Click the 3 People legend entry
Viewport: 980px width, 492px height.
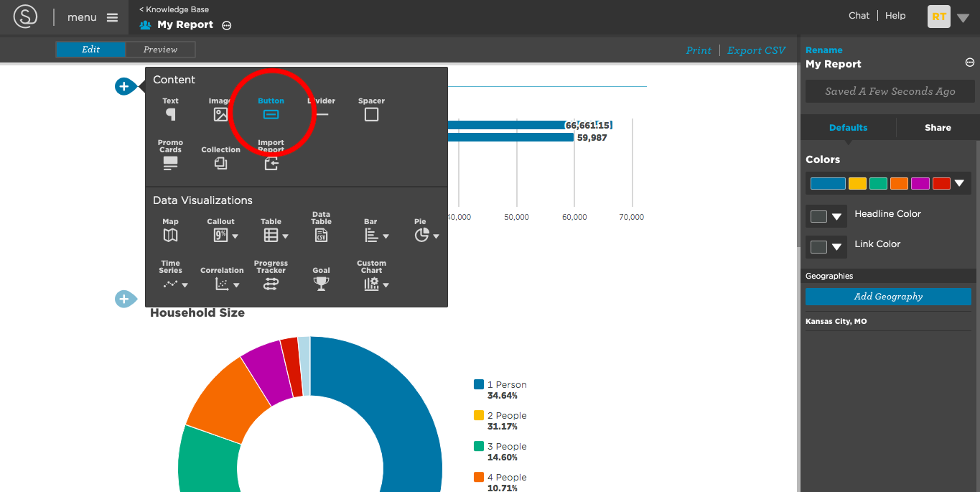[x=500, y=452]
